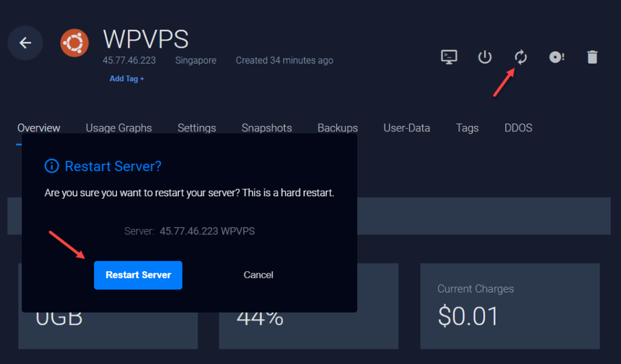
Task: Open the Backups tab
Action: (338, 128)
